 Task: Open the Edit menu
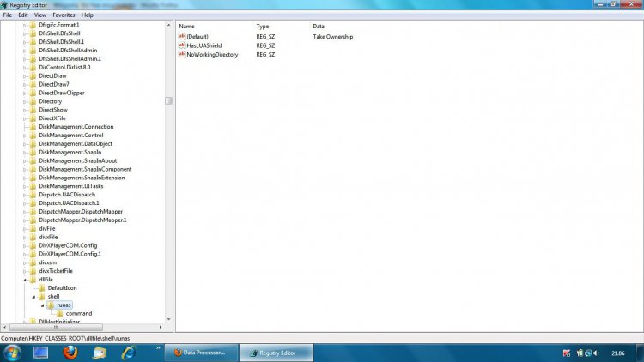tap(23, 15)
